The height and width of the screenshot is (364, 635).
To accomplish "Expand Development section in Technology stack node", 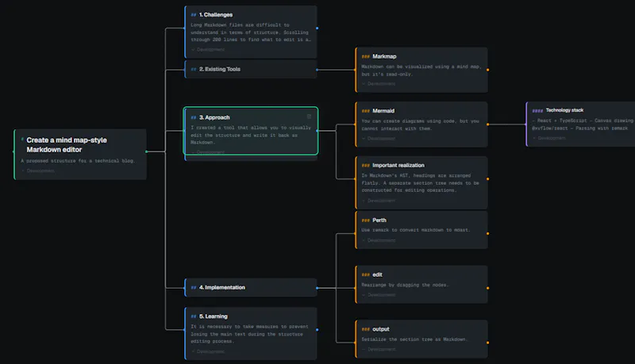I will (x=549, y=138).
